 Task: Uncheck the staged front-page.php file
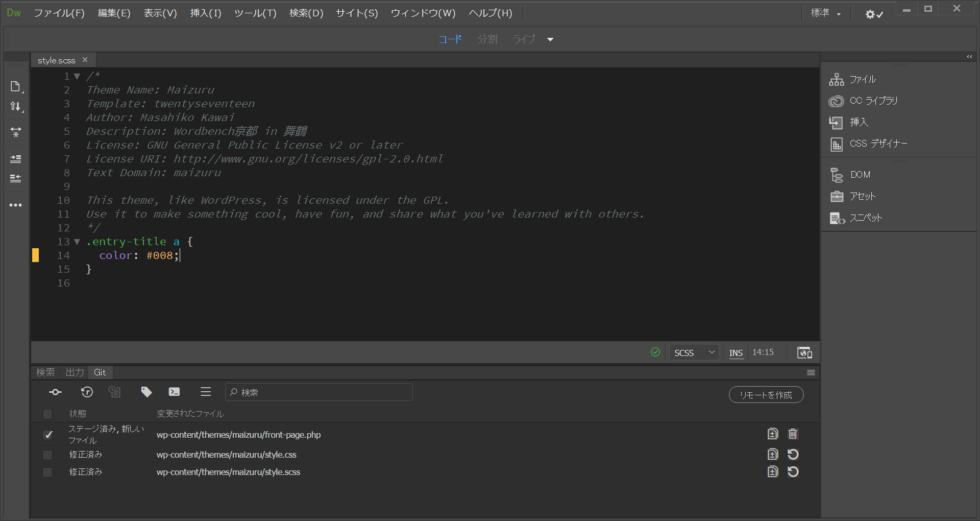[47, 435]
